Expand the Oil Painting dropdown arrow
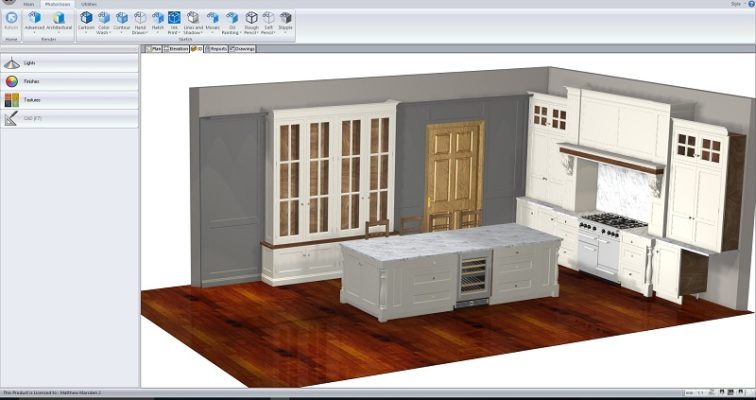 (241, 33)
